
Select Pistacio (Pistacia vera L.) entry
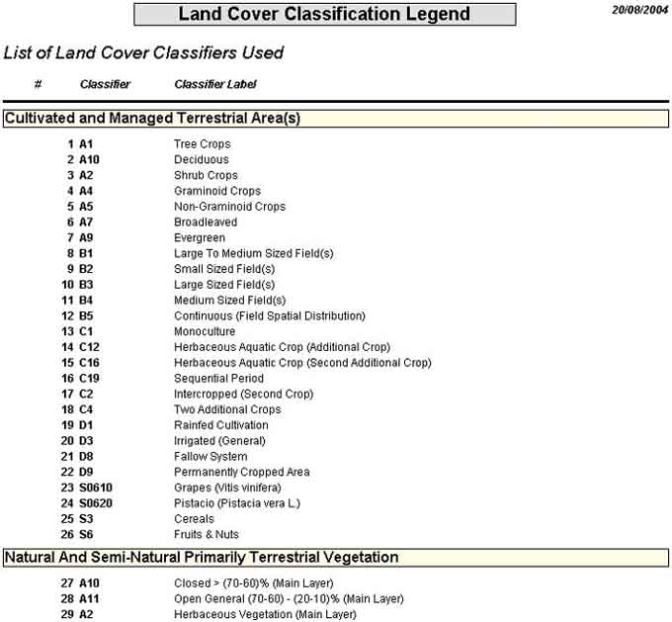coord(236,503)
